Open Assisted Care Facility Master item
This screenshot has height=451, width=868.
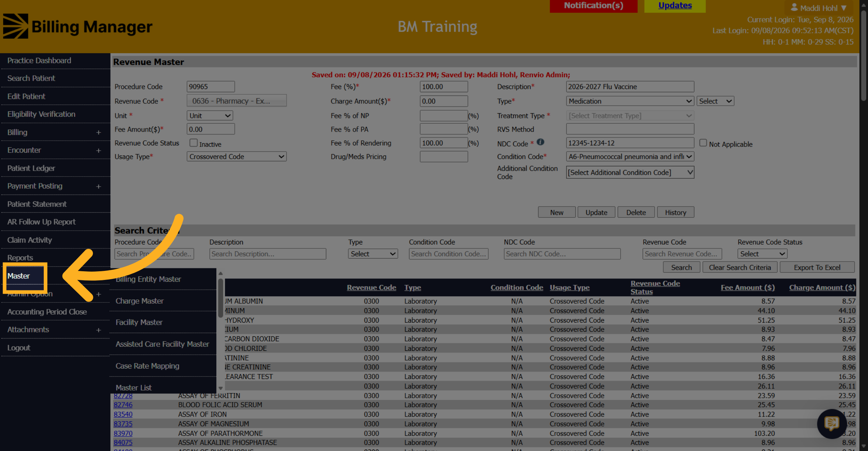click(162, 344)
